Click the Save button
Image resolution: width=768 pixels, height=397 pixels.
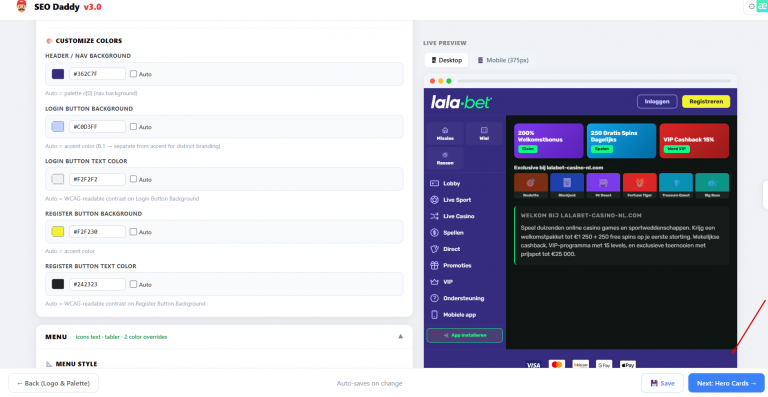pyautogui.click(x=662, y=383)
